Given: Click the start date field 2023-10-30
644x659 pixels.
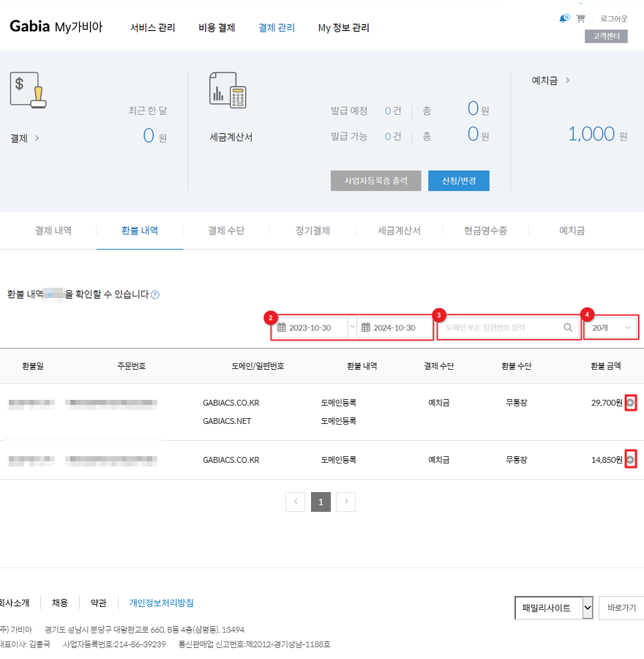Looking at the screenshot, I should 310,327.
